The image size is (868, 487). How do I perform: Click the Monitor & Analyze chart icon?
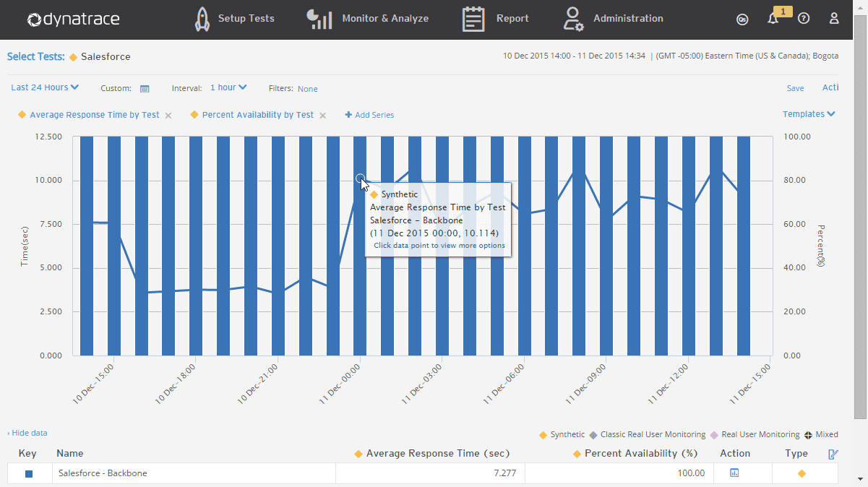(x=319, y=20)
